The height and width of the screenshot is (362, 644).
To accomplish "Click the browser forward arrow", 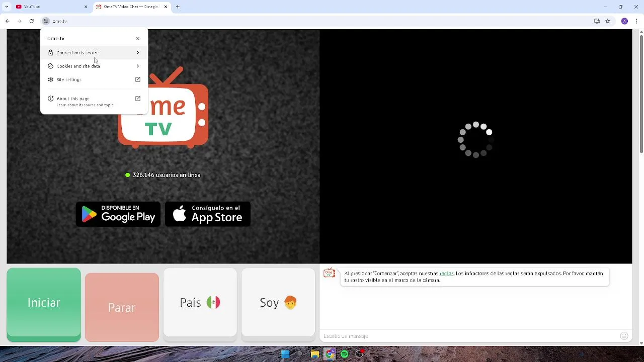I will tap(20, 21).
